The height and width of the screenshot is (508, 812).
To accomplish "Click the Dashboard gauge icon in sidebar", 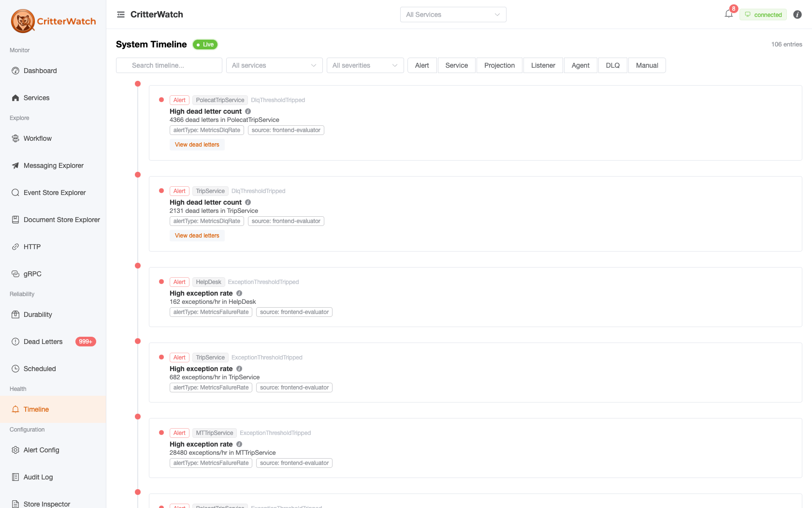I will pos(15,71).
